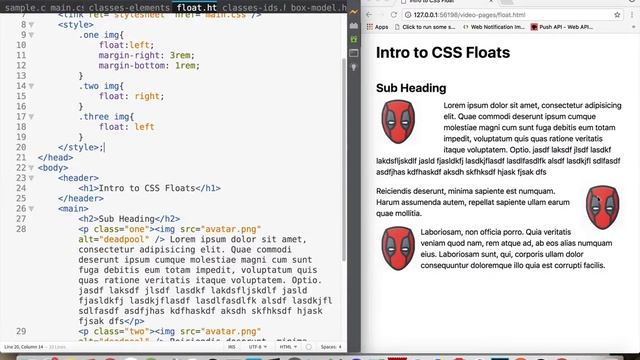Viewport: 640px width, 360px height.
Task: Open the Chrome three-dot menu
Action: 632,15
